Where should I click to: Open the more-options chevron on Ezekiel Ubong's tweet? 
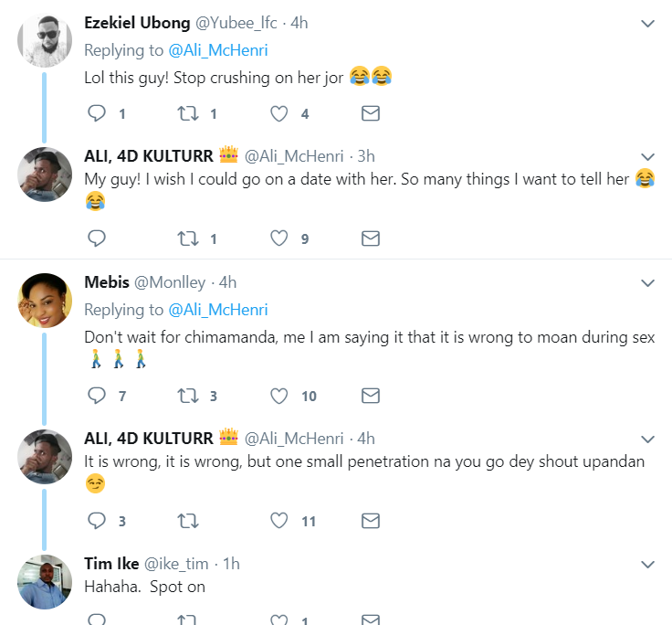coord(647,23)
